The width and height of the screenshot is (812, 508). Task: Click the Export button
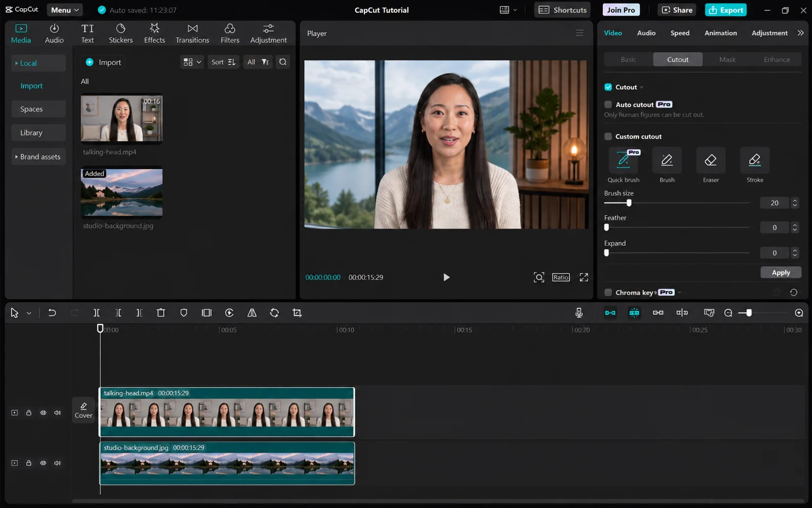pos(725,10)
